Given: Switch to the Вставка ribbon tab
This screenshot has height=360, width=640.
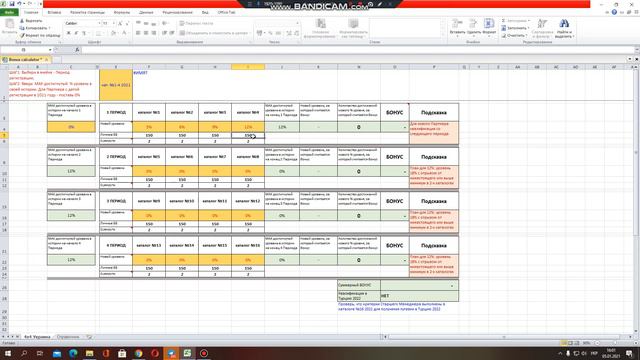Looking at the screenshot, I should coord(54,12).
